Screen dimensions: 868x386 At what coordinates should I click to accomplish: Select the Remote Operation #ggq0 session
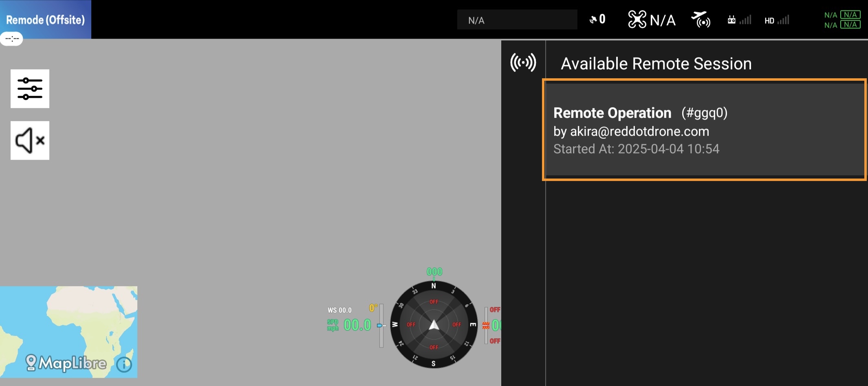point(704,130)
